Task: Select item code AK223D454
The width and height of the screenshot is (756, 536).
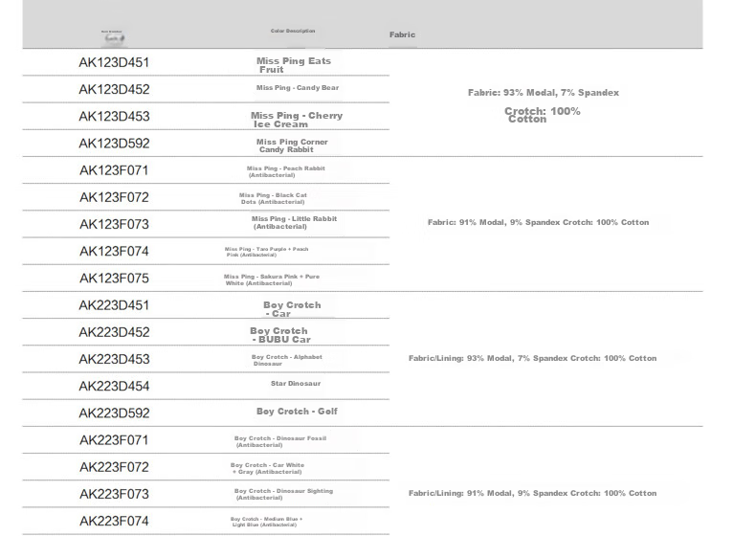Action: (114, 387)
